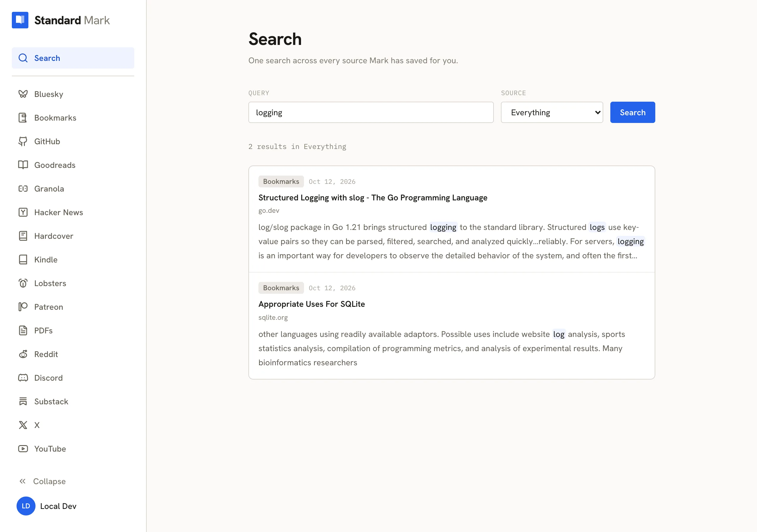Screen dimensions: 757x532
Task: Click the Bookmarks sidebar icon
Action: click(23, 118)
